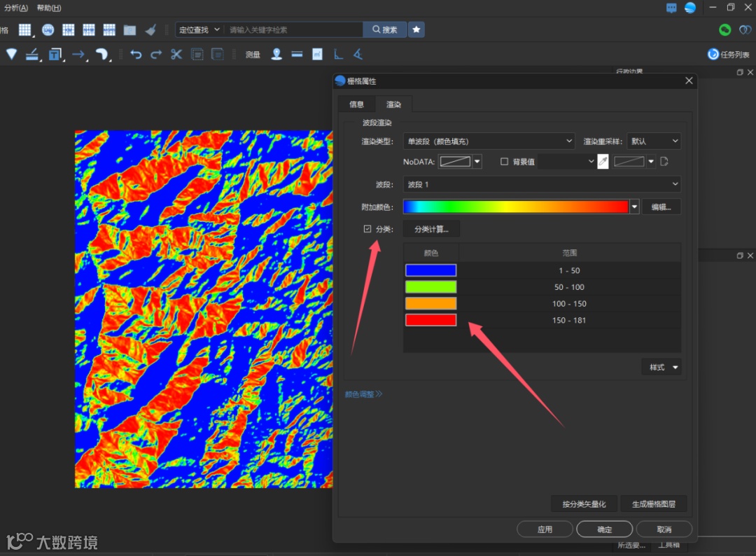Open the 任务列表 task list
This screenshot has width=756, height=556.
point(729,54)
